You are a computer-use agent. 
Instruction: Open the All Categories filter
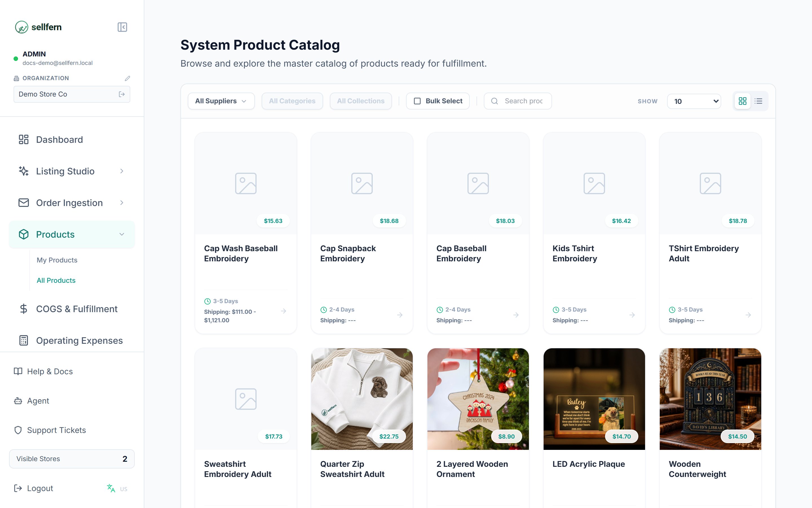point(292,101)
